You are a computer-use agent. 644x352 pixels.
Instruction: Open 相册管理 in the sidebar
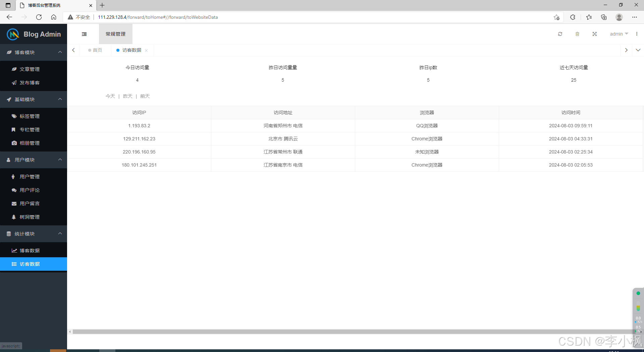34,143
